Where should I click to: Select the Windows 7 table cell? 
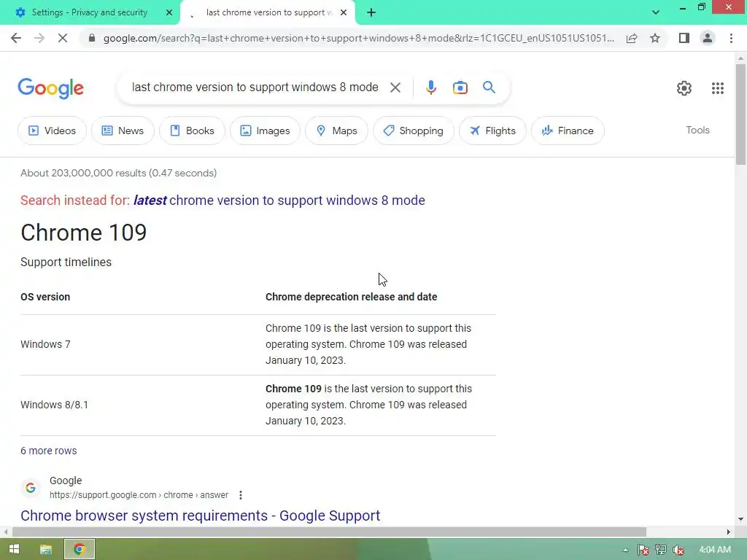pos(45,344)
